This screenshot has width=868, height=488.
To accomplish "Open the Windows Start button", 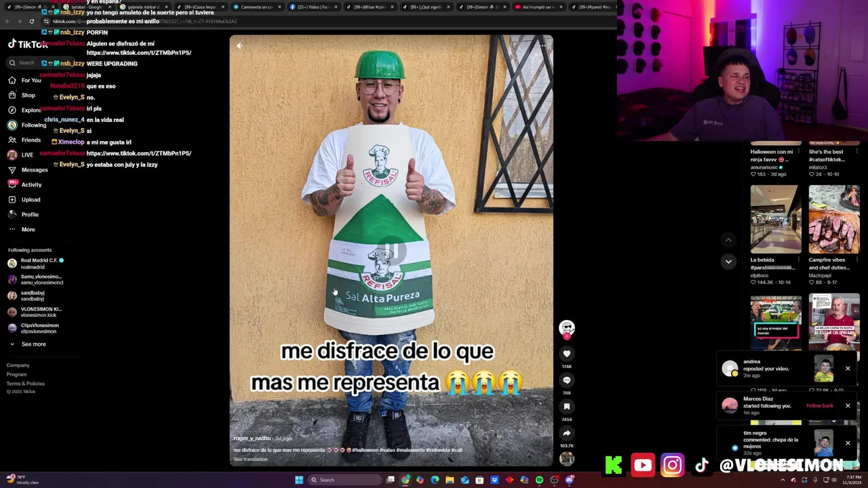I will pos(299,480).
